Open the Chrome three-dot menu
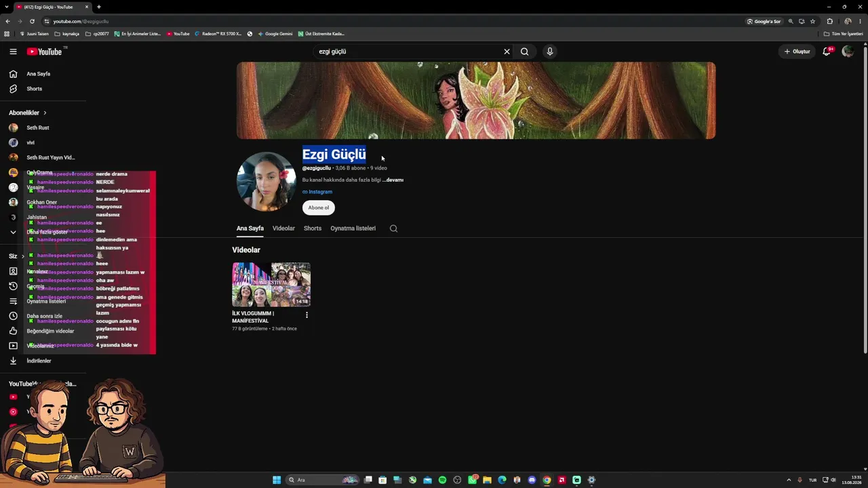 860,21
